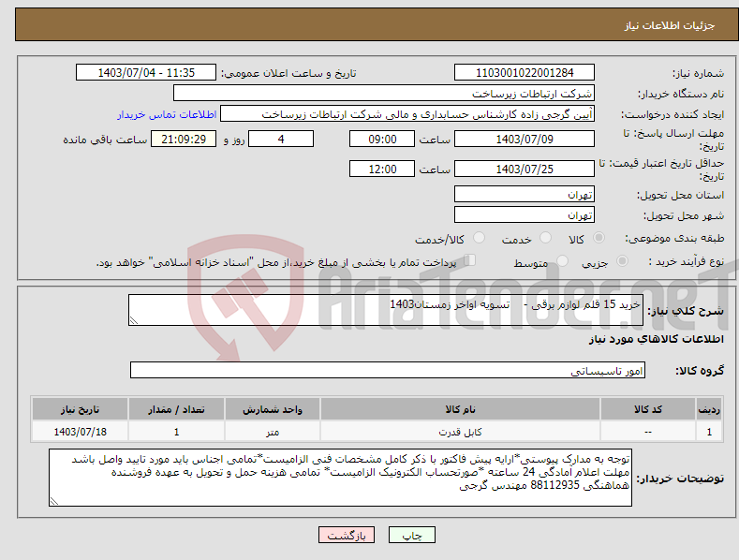Click the تاریخ و ساعت اعلان عمومی label
739x560 pixels.
coord(288,74)
